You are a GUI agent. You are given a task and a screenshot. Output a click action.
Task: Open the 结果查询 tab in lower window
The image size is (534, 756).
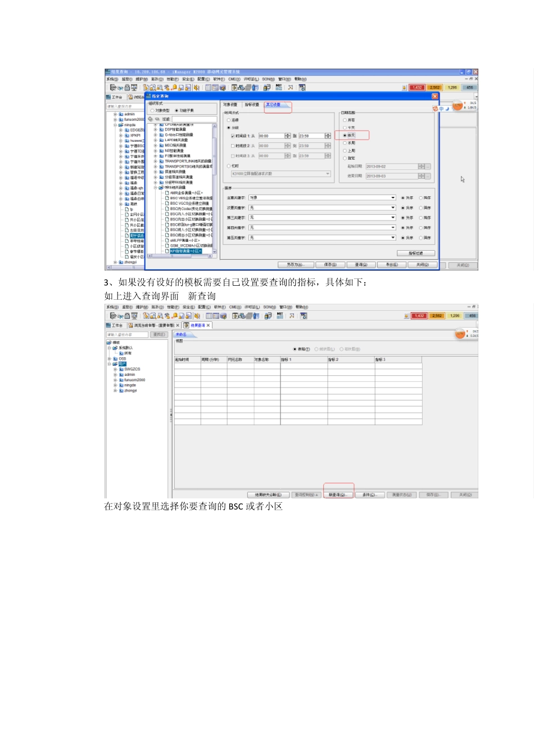point(197,325)
